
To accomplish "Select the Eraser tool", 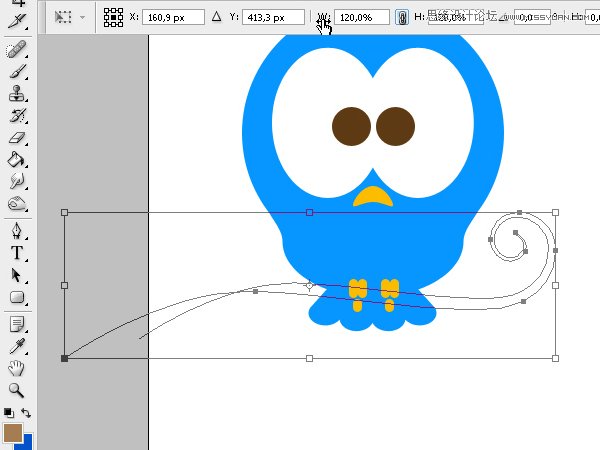I will pos(16,137).
